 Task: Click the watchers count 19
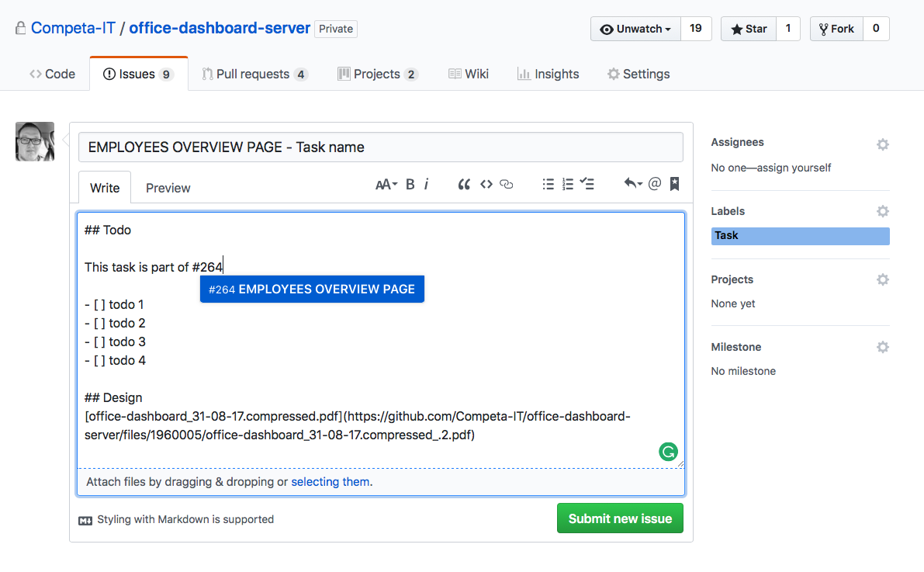coord(696,29)
